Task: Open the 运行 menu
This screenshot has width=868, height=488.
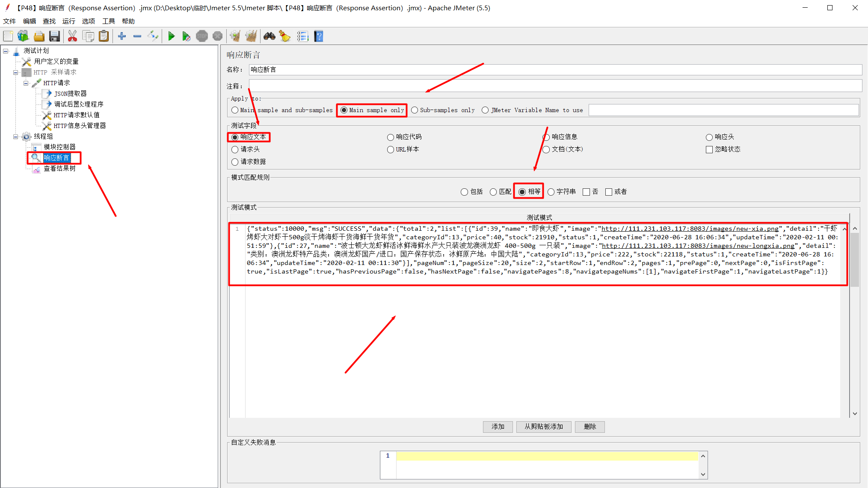Action: (x=68, y=21)
